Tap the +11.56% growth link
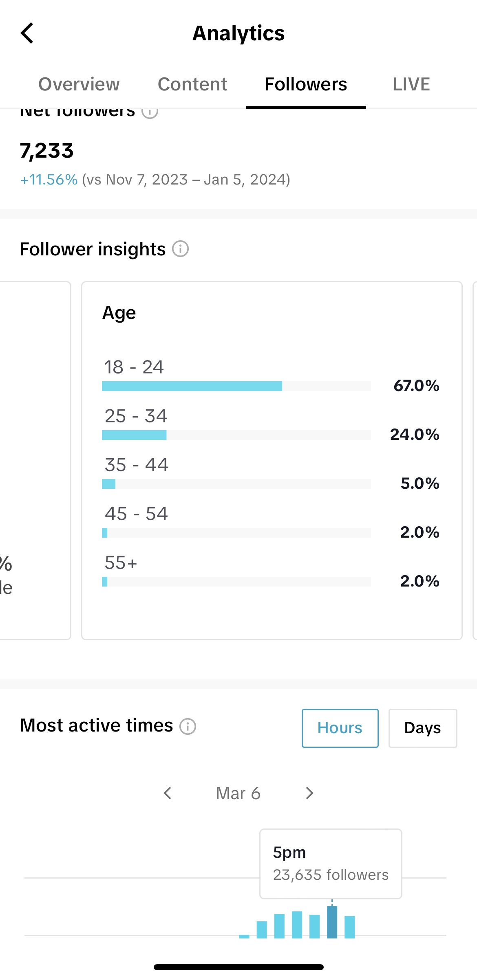Image resolution: width=477 pixels, height=980 pixels. (49, 180)
